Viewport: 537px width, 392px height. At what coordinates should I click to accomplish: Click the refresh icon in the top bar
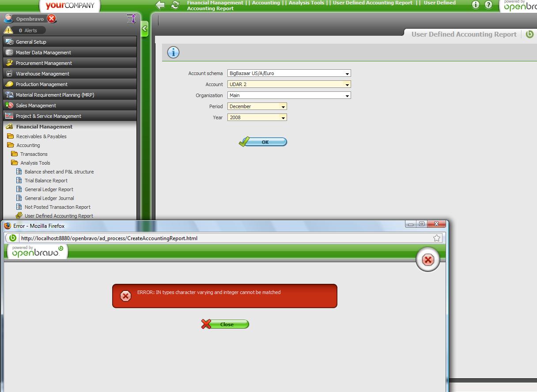[x=175, y=5]
